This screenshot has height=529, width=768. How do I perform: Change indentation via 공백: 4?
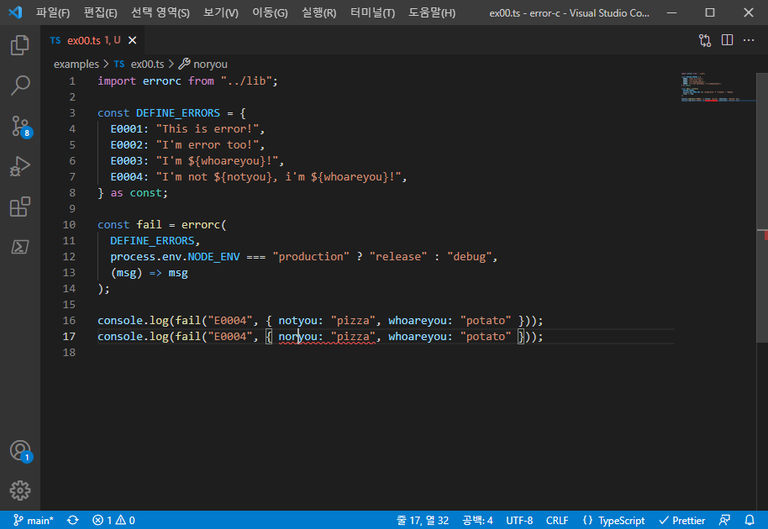tap(478, 520)
